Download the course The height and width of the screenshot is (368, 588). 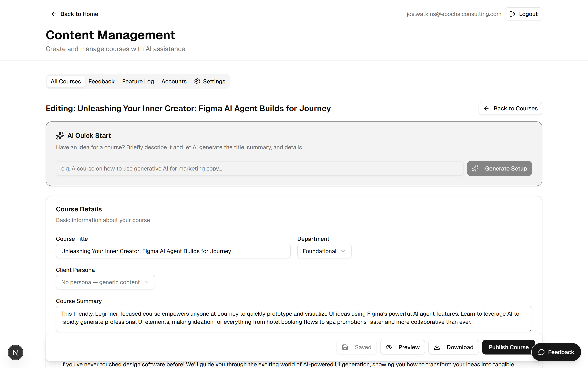tap(453, 347)
